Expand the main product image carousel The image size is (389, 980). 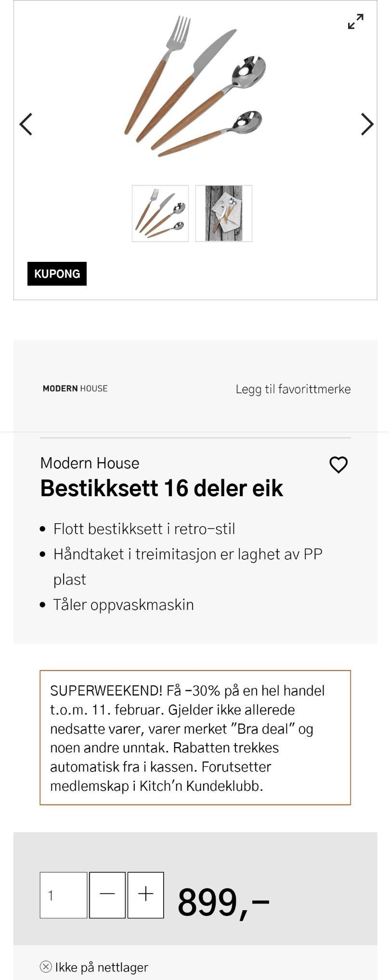pos(356,21)
